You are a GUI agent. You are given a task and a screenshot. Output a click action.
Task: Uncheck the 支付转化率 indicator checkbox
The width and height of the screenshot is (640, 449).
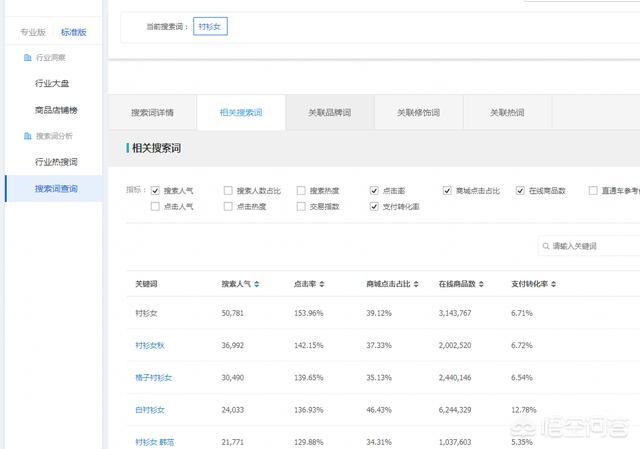(x=374, y=207)
